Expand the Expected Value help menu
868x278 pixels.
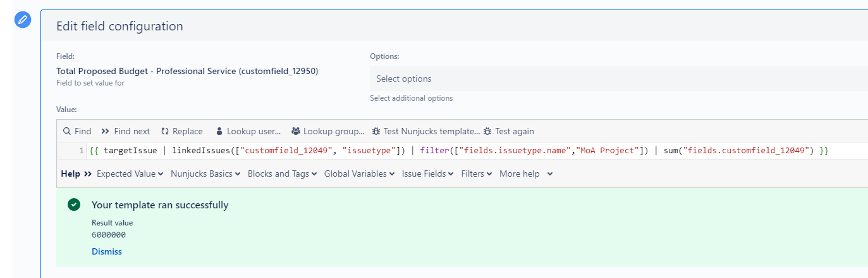[x=130, y=174]
